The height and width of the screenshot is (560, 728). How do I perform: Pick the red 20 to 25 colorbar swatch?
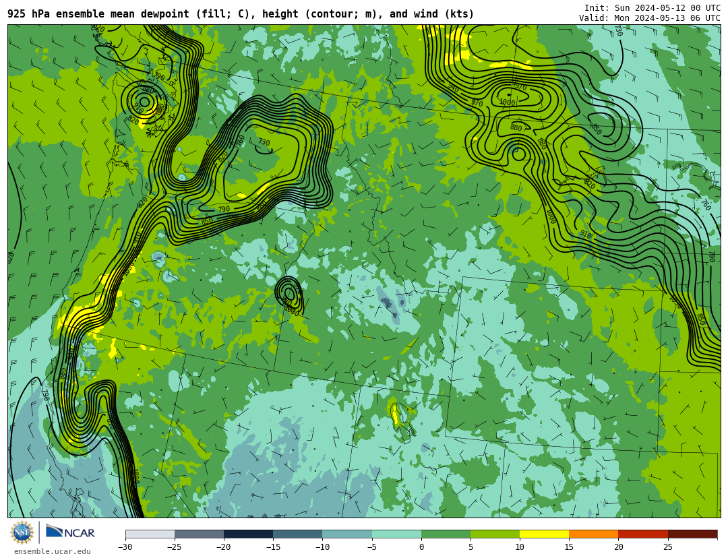643,534
